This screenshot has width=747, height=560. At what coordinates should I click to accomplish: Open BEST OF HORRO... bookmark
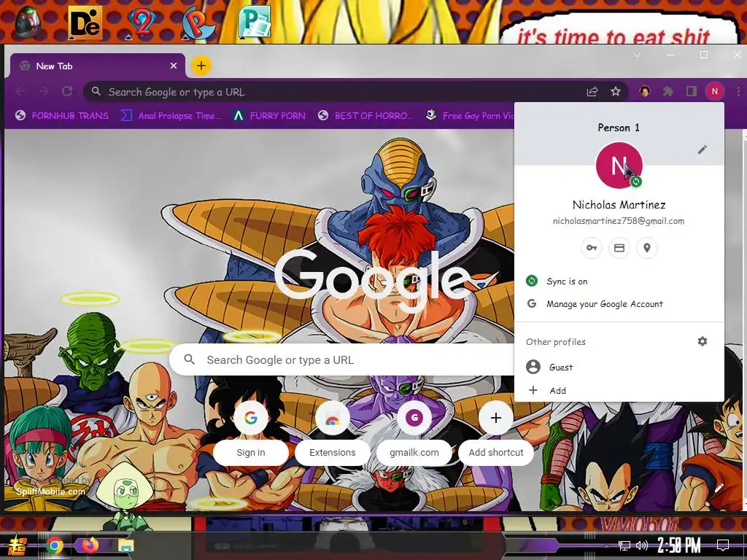tap(366, 116)
